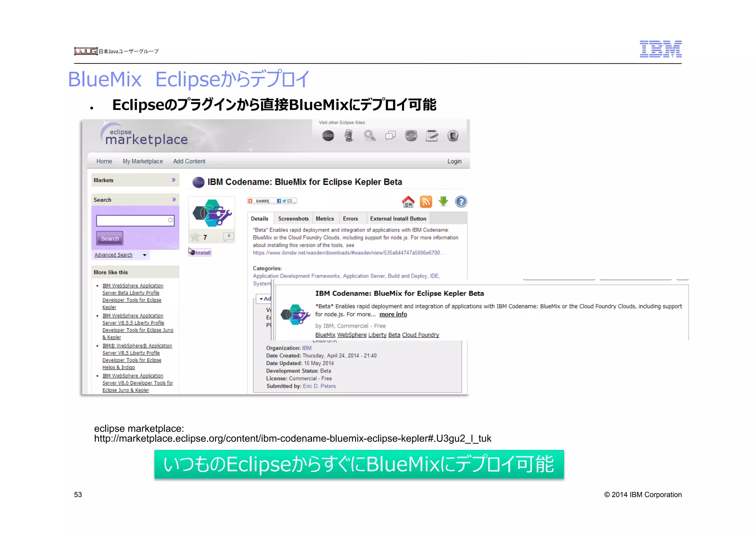Open the Advanced Search link
This screenshot has width=756, height=534.
(x=113, y=255)
